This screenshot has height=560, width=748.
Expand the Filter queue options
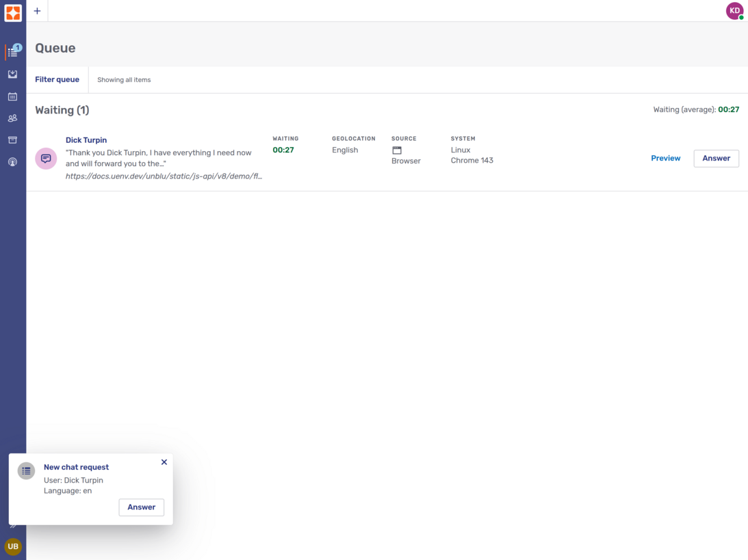point(57,80)
